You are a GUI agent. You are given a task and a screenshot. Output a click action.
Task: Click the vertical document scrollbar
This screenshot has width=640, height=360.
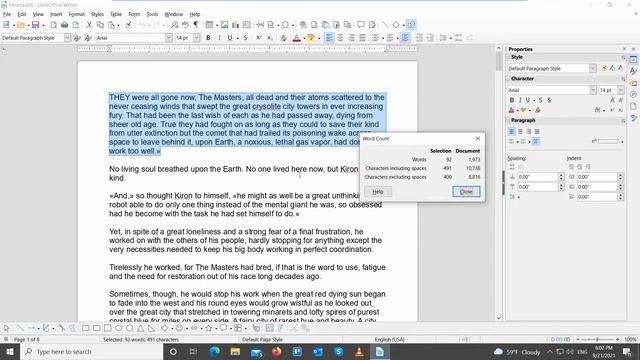tap(499, 183)
